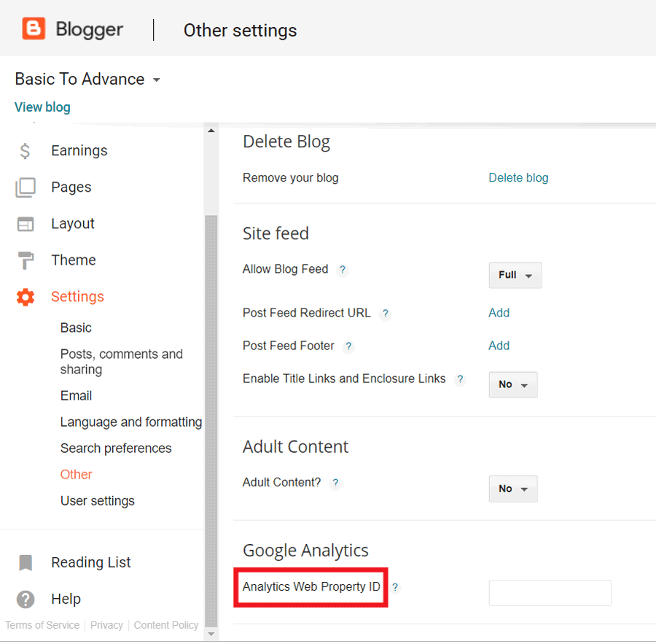Click the Delete blog link
Screen dimensions: 656x644
point(518,178)
